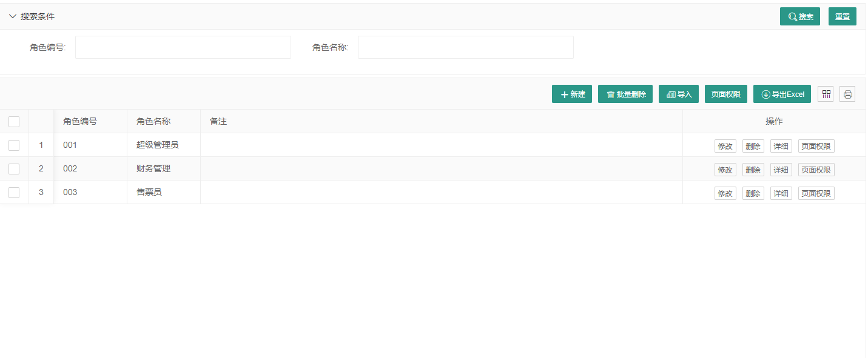
Task: Click inside the 角色编号 input field
Action: (x=182, y=47)
